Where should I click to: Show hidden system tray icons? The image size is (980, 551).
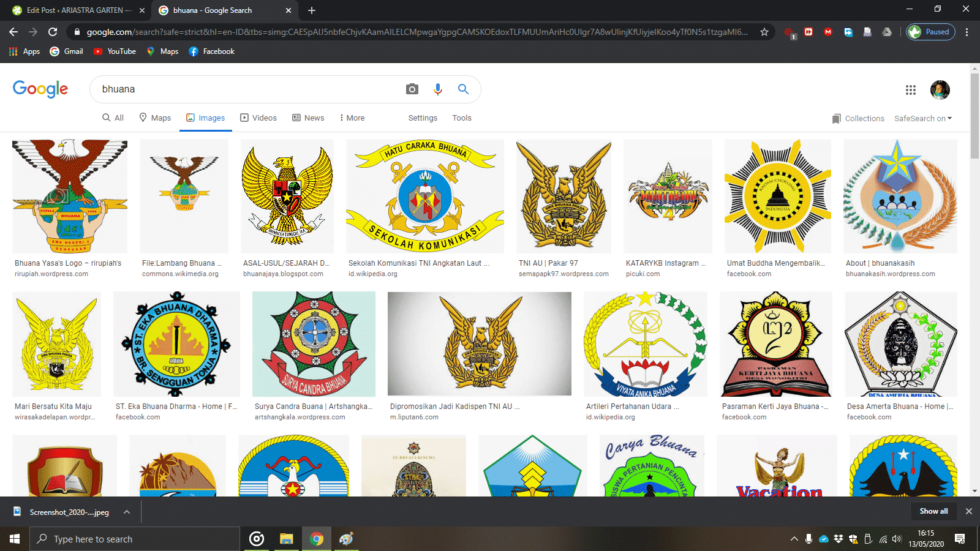pos(794,539)
